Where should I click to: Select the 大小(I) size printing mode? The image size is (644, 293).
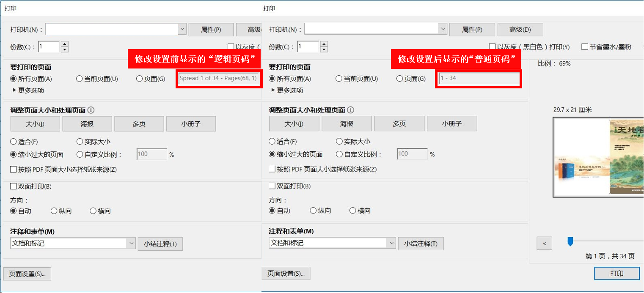click(x=295, y=123)
